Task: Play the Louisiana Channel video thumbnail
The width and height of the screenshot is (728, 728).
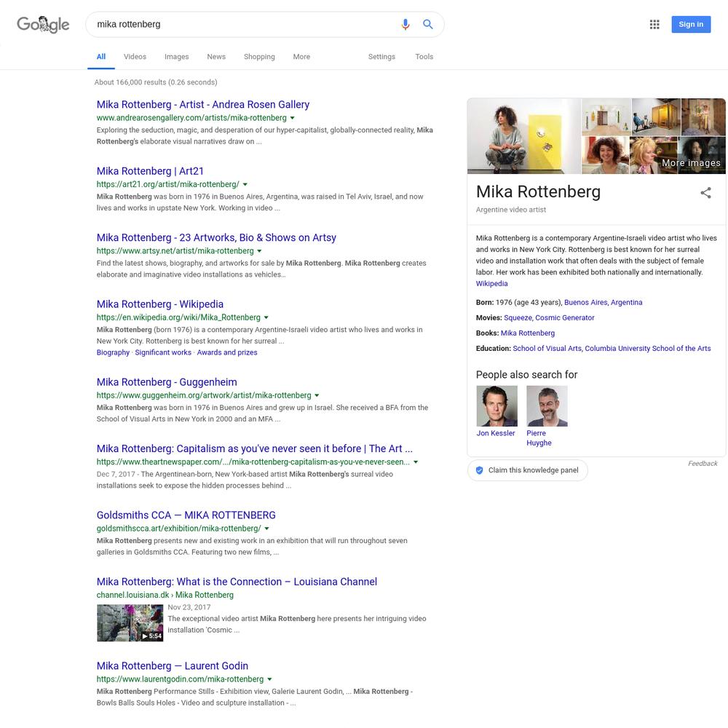Action: pyautogui.click(x=130, y=622)
